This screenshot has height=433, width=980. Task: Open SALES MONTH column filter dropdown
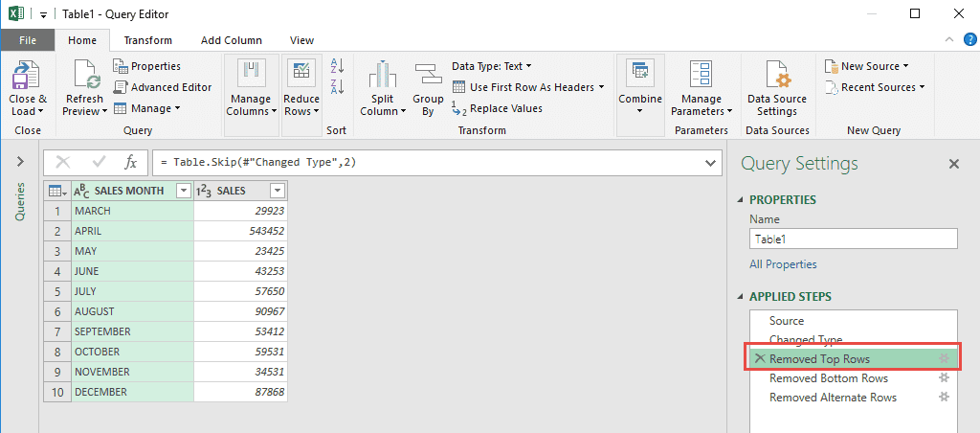click(x=184, y=191)
